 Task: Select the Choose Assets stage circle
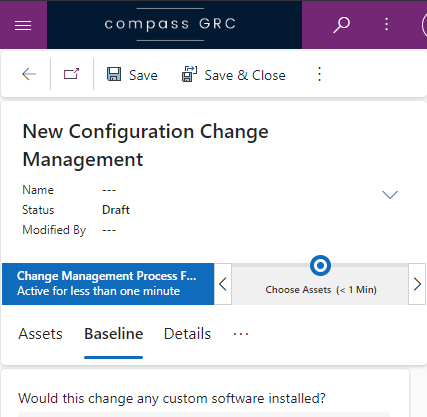(x=320, y=266)
